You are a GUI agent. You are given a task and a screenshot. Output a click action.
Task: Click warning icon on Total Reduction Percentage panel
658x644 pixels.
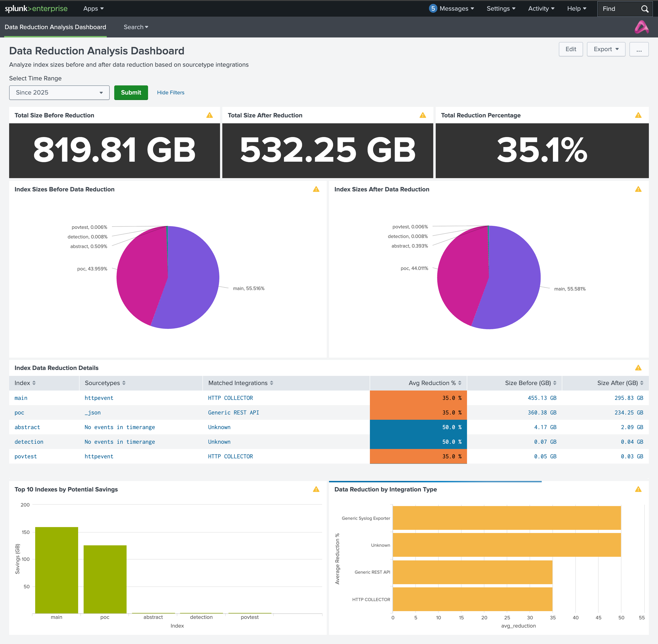(638, 115)
